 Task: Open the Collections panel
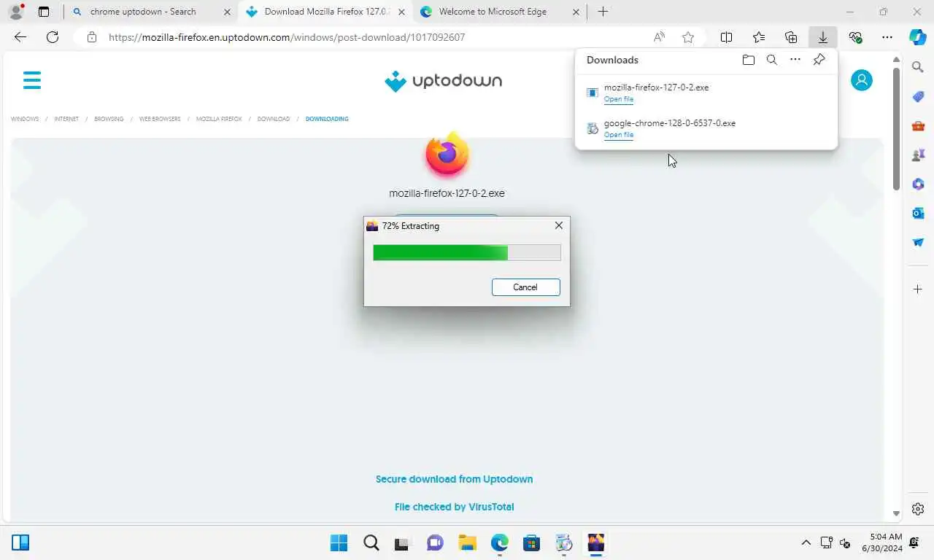tap(791, 37)
